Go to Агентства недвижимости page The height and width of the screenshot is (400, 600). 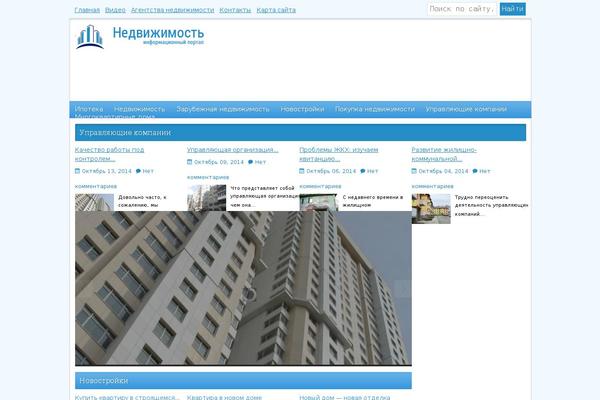pyautogui.click(x=173, y=10)
